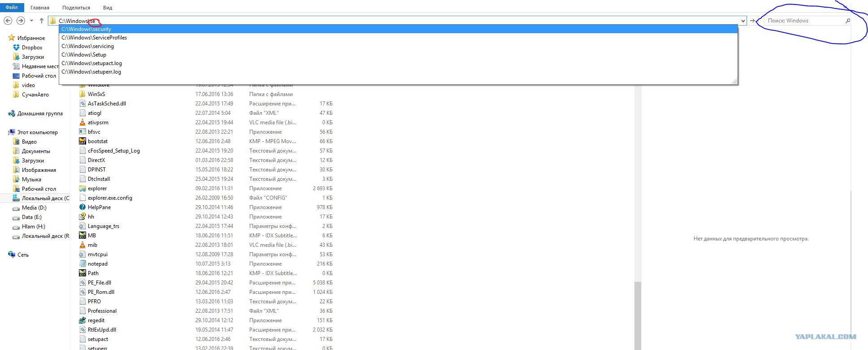The height and width of the screenshot is (350, 868).
Task: Open Загрузки under Этот компьютер
Action: pos(33,161)
